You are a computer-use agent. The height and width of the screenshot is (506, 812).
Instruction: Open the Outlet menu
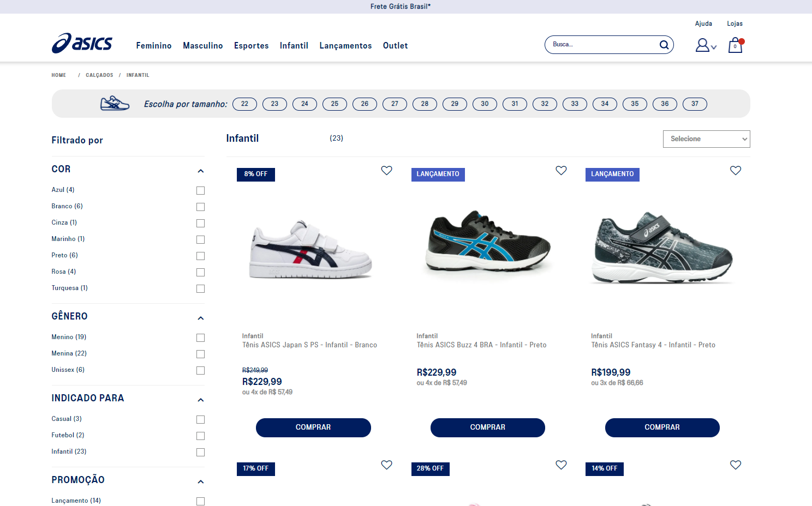396,46
